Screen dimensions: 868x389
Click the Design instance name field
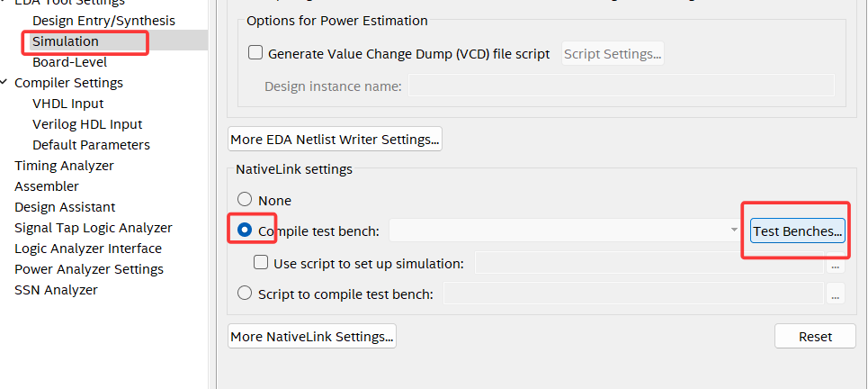point(621,86)
